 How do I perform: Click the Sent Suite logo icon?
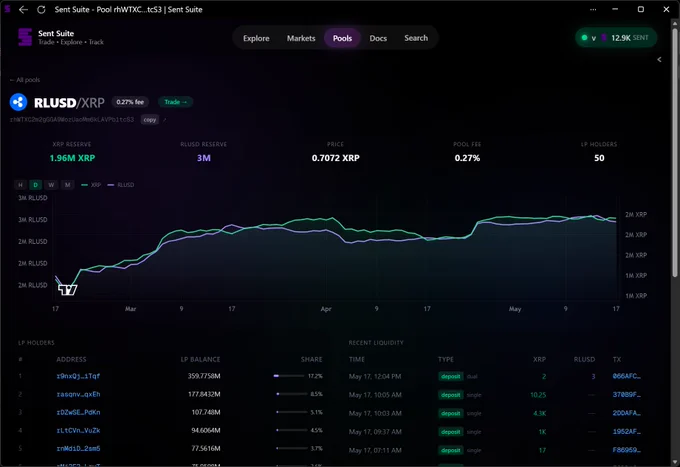[25, 37]
